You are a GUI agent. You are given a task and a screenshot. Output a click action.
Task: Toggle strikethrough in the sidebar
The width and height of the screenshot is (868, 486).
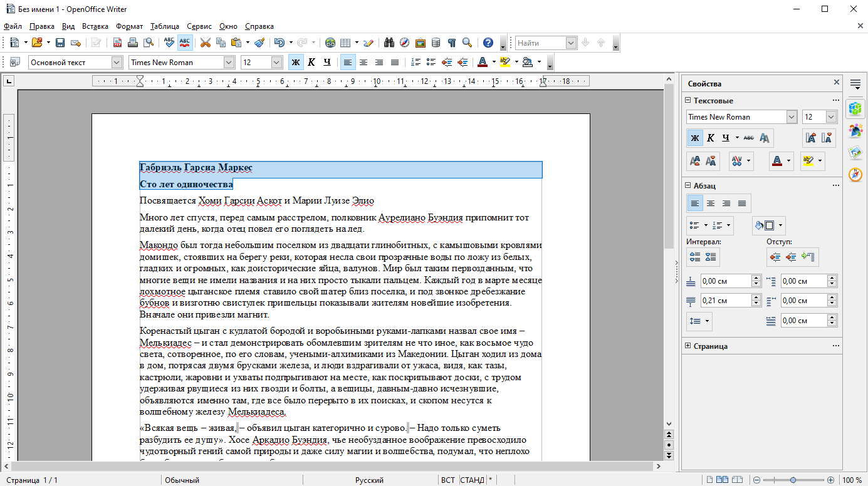(x=749, y=138)
